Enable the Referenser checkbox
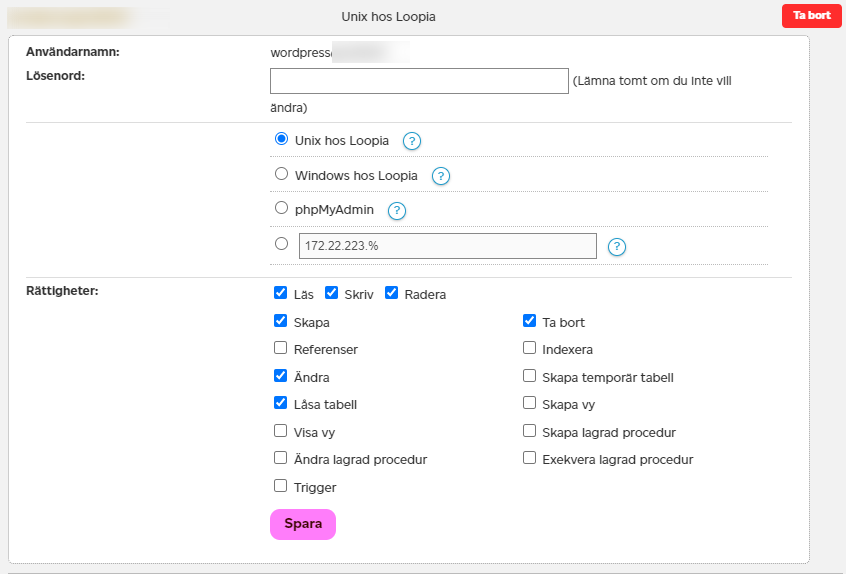 (281, 348)
